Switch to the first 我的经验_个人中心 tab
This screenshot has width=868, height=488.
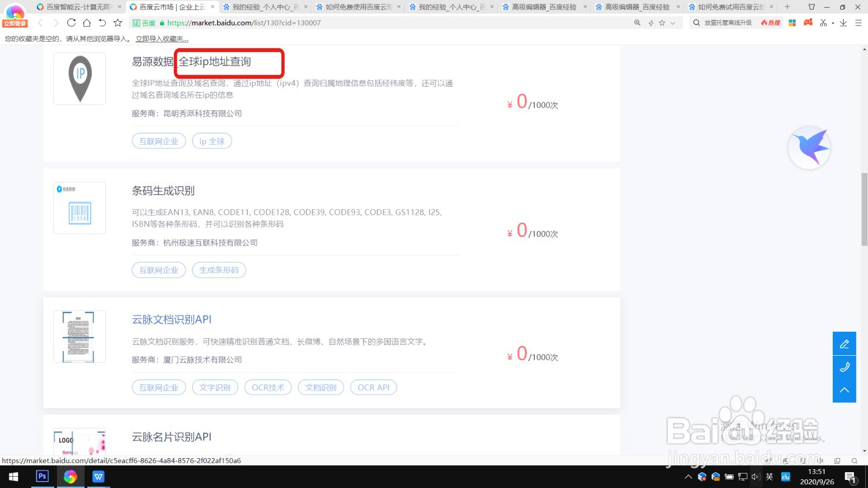(x=265, y=7)
